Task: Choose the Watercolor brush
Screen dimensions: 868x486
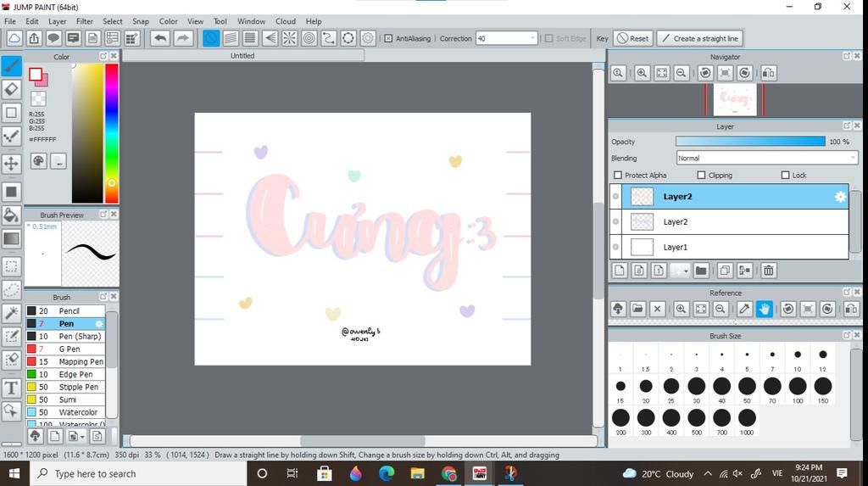Action: click(x=65, y=412)
